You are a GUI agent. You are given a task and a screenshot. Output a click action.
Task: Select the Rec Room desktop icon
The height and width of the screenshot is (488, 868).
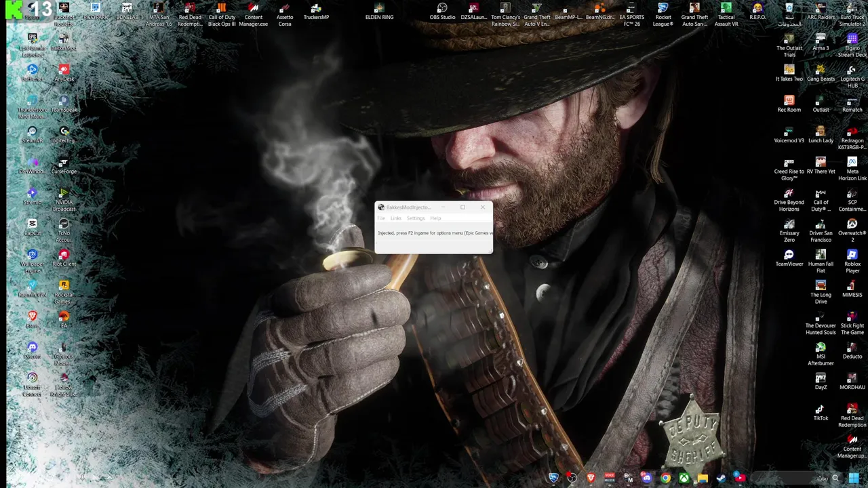click(789, 104)
